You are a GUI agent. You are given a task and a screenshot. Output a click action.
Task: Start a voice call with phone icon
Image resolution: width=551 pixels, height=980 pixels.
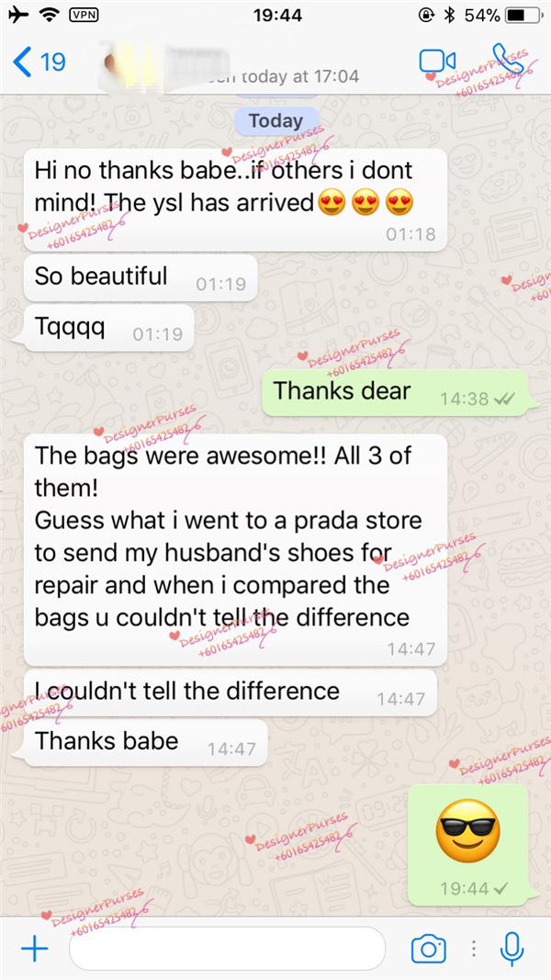(x=507, y=59)
